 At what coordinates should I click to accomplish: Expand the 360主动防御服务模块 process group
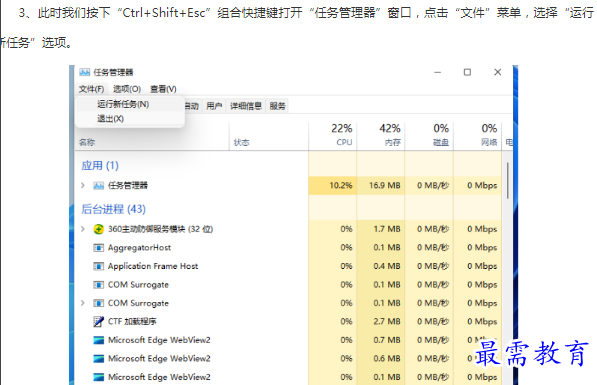click(83, 229)
